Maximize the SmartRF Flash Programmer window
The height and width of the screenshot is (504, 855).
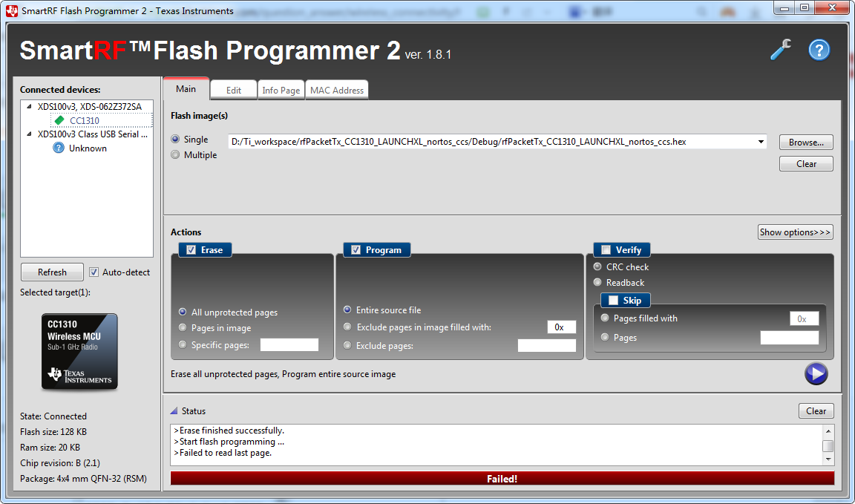(805, 8)
